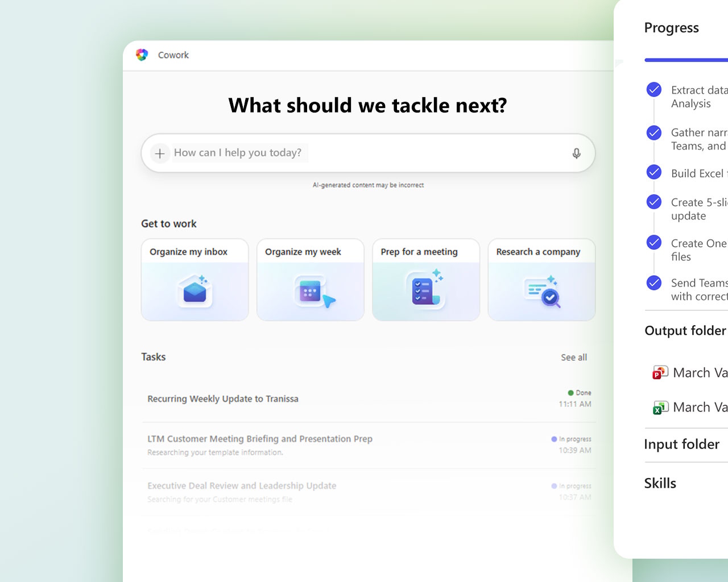
Task: Toggle the Send Teams step checkmark
Action: coord(654,282)
